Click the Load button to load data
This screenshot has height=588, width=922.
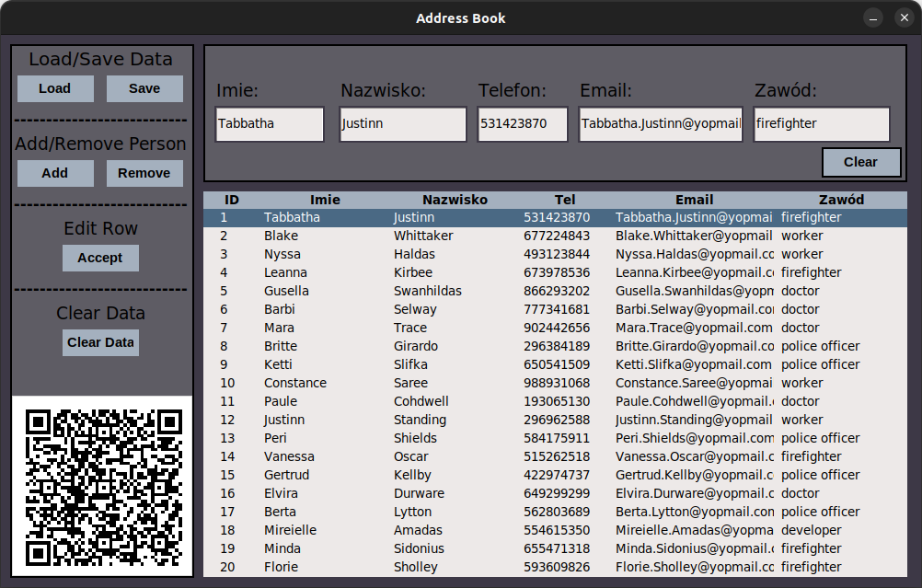tap(54, 88)
